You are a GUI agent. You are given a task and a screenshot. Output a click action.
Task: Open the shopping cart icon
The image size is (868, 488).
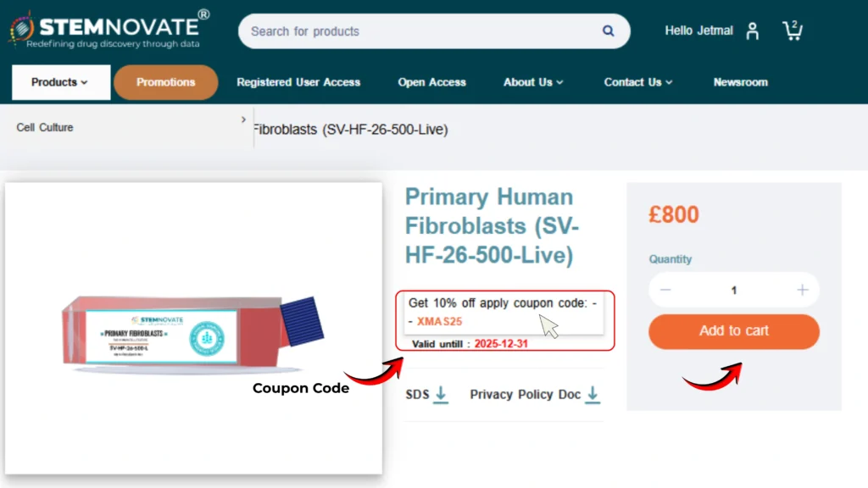coord(792,31)
